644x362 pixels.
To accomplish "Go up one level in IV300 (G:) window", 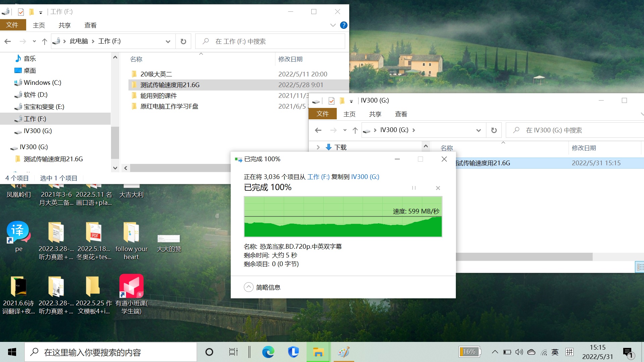I will tap(355, 130).
